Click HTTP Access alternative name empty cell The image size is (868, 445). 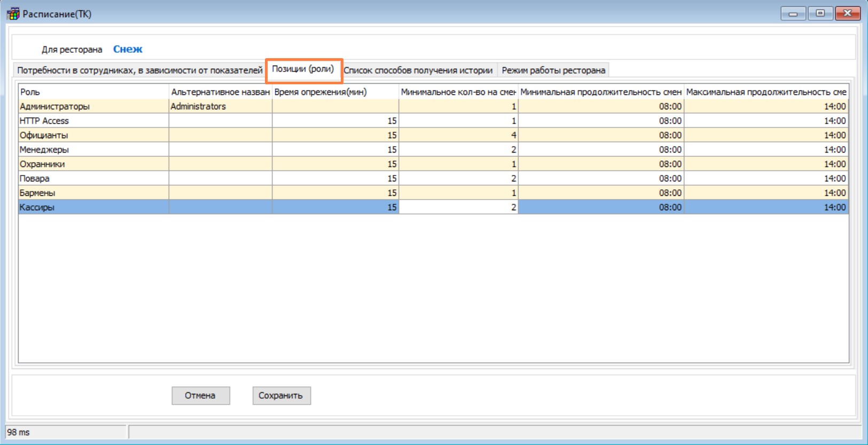pyautogui.click(x=221, y=121)
